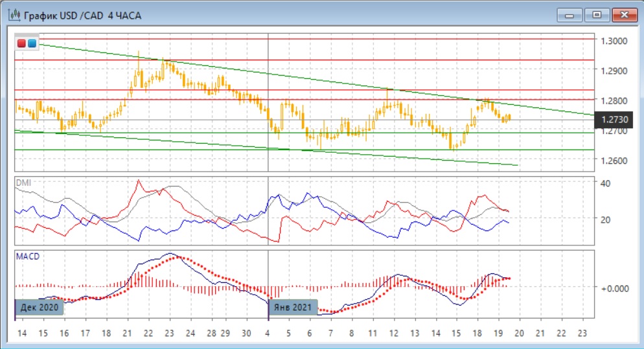Click the DMI scale value 20
Screen dimensions: 644x349
(x=606, y=220)
